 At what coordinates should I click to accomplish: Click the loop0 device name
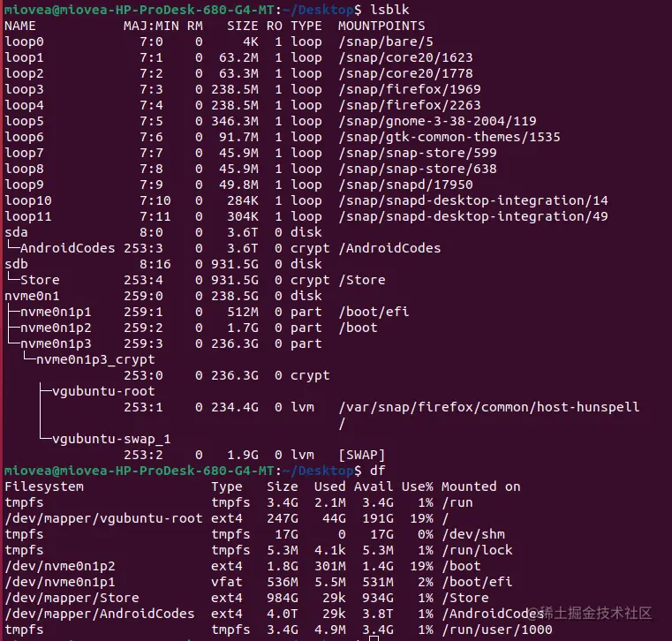click(24, 41)
